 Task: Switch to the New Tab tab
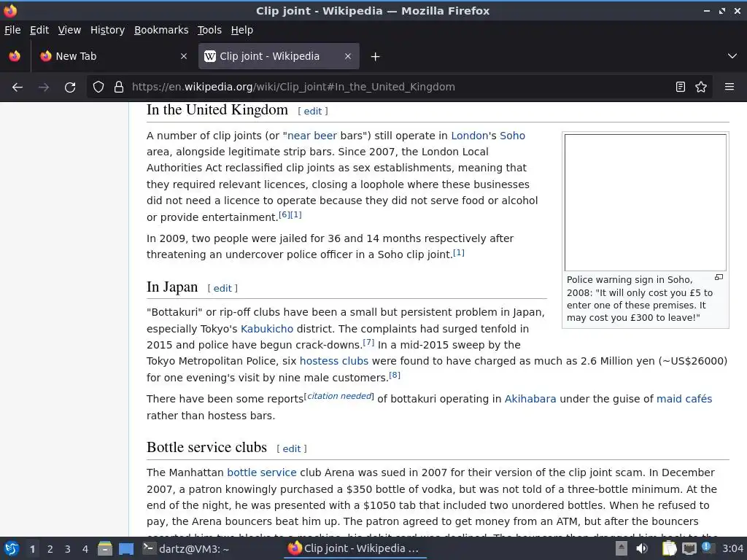[x=113, y=56]
